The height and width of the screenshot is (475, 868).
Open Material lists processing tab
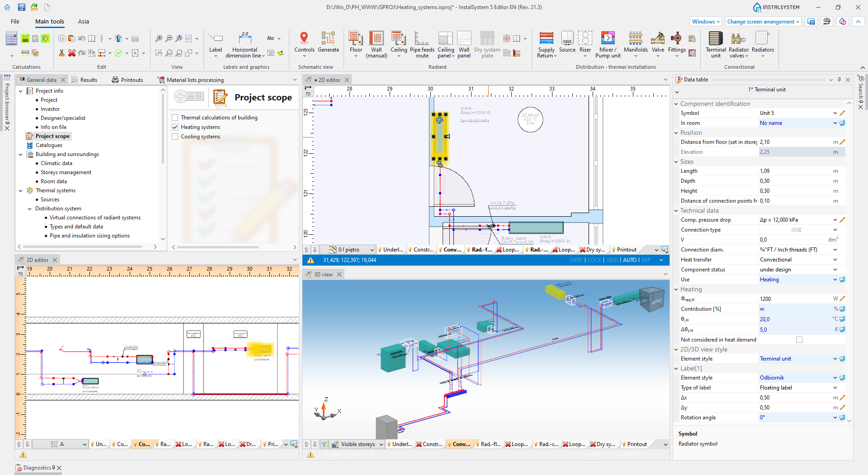[x=190, y=80]
